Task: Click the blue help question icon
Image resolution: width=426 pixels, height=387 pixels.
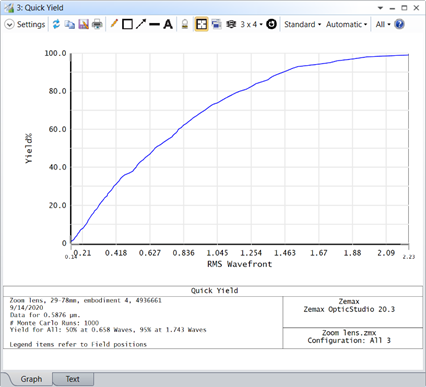Action: tap(399, 24)
